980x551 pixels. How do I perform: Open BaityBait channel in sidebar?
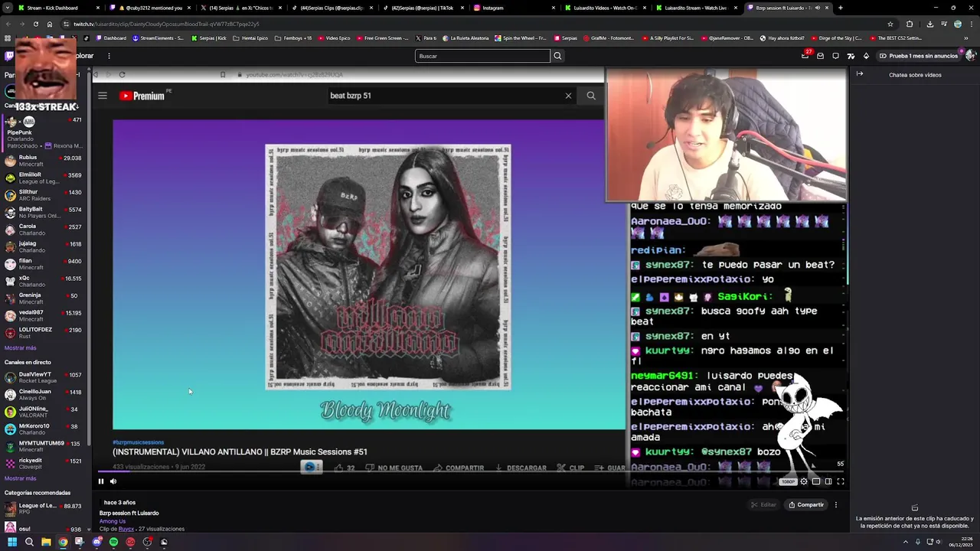44,212
